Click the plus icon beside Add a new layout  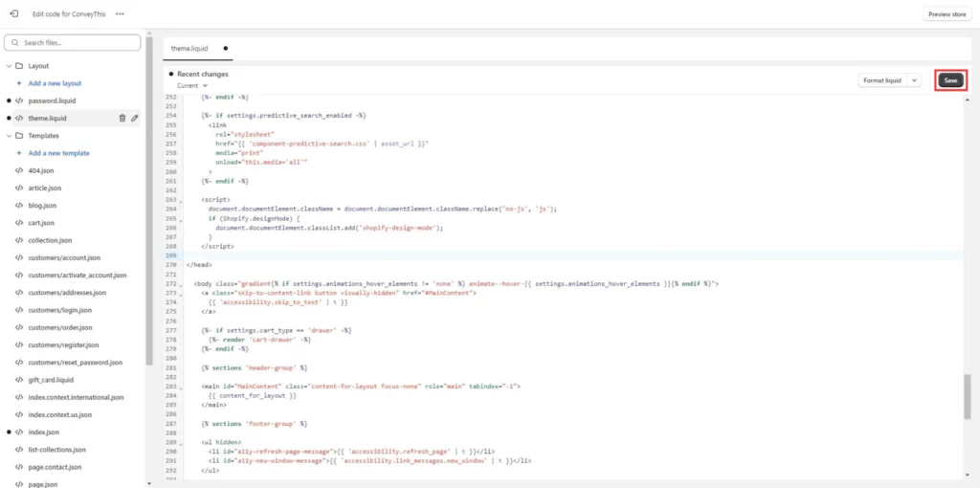[x=19, y=83]
